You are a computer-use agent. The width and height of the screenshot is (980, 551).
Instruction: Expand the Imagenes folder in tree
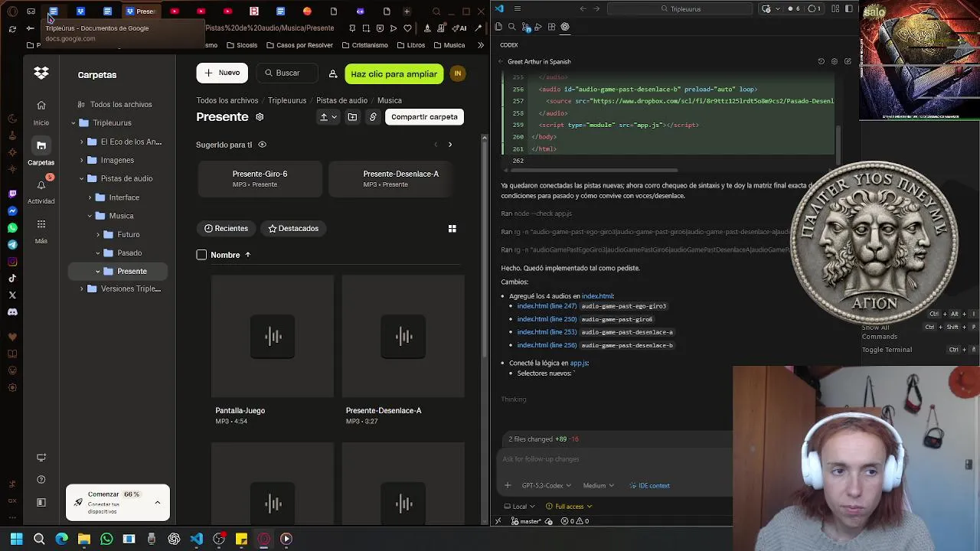[x=82, y=161]
